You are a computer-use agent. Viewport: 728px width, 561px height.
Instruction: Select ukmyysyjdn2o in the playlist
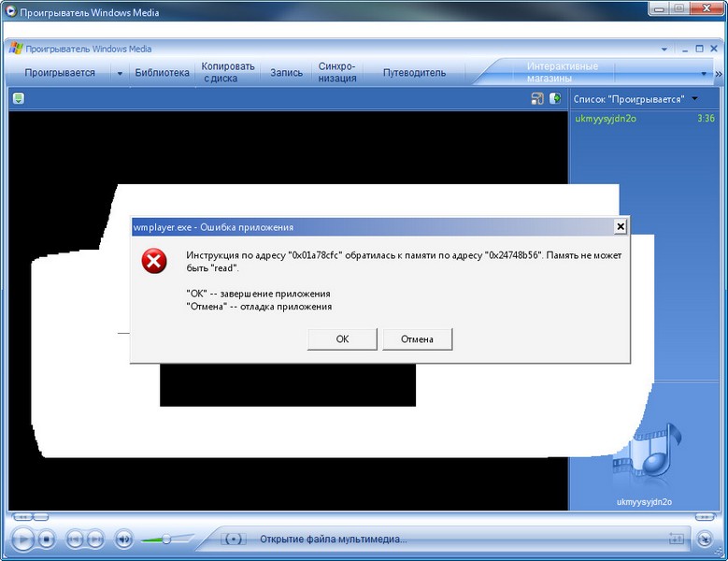pos(606,119)
